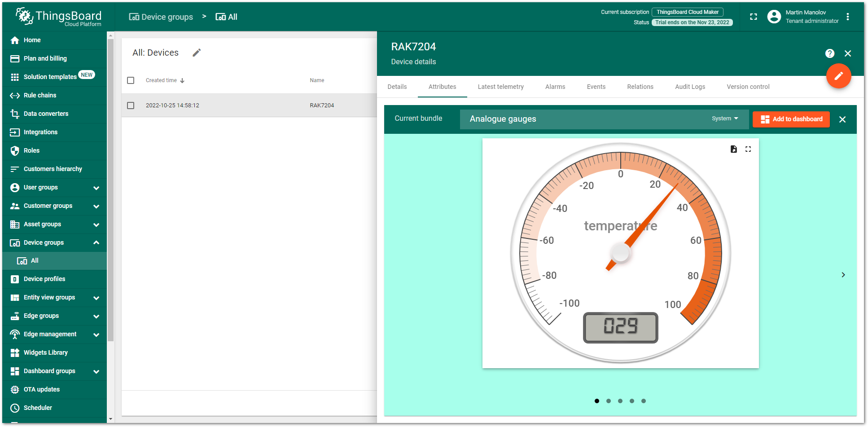Open Scheduler page
The image size is (868, 427).
[x=54, y=408]
